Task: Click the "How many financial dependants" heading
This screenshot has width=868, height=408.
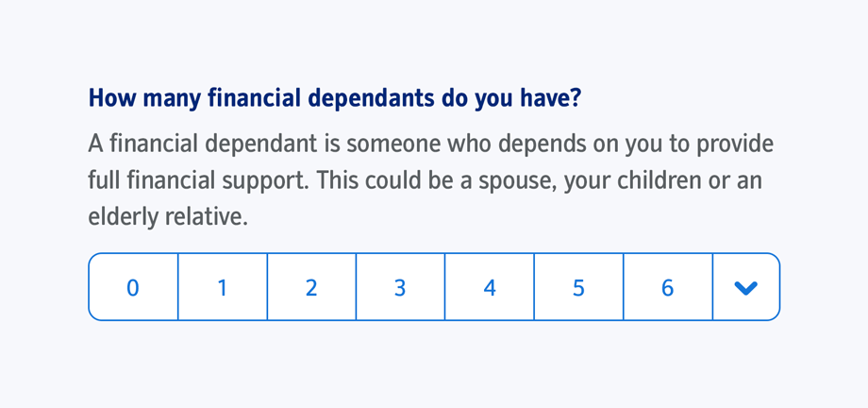Action: click(x=334, y=97)
